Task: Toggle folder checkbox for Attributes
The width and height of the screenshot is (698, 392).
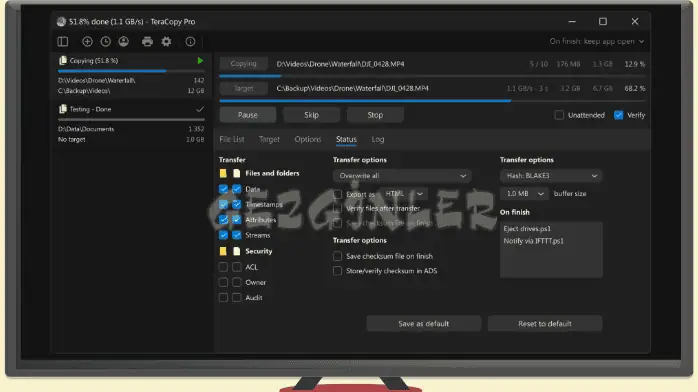Action: (223, 220)
